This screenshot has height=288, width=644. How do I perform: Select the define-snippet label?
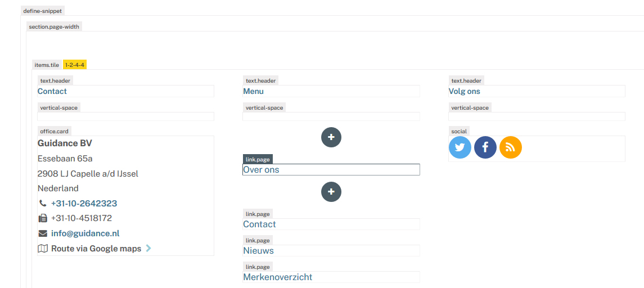click(x=43, y=11)
